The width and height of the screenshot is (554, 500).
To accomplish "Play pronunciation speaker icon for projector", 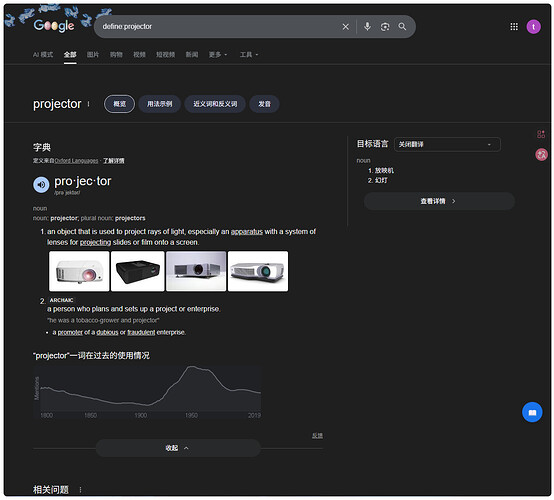I will [x=41, y=184].
